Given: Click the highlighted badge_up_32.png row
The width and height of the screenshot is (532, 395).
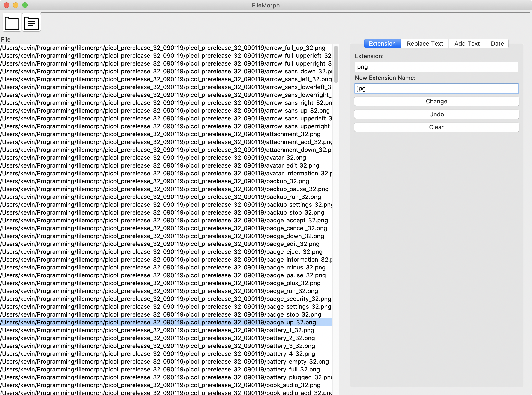Looking at the screenshot, I should click(x=166, y=322).
